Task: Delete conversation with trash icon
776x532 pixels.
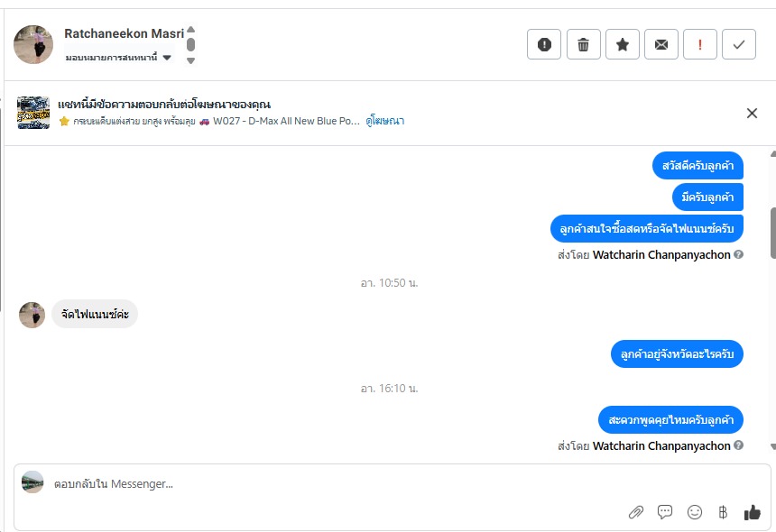Action: 584,44
